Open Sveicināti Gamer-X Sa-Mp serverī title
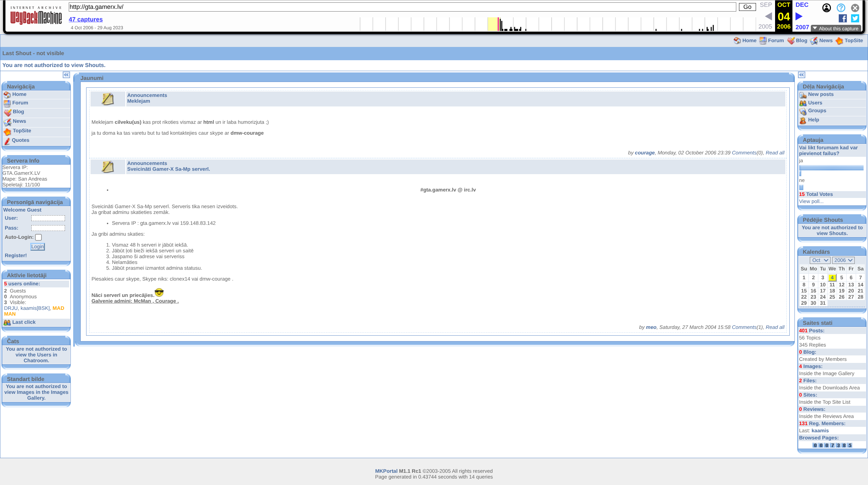The height and width of the screenshot is (485, 868). pyautogui.click(x=168, y=169)
